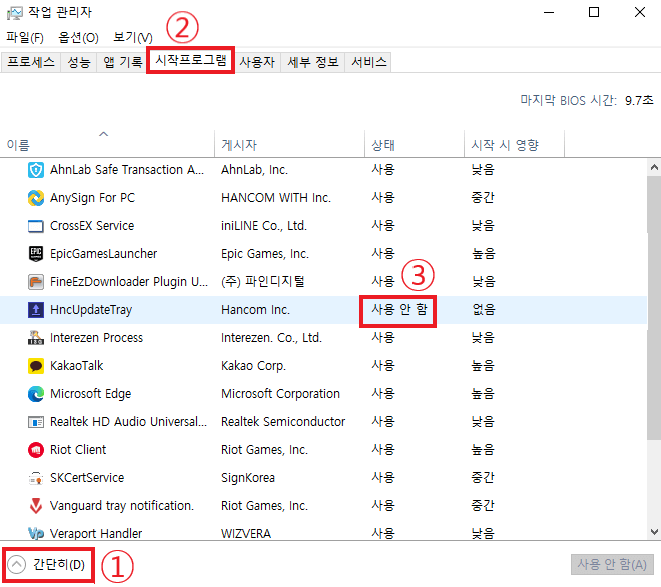The width and height of the screenshot is (661, 587).
Task: Sort by the 시작 시 영향 column header
Action: click(x=514, y=143)
